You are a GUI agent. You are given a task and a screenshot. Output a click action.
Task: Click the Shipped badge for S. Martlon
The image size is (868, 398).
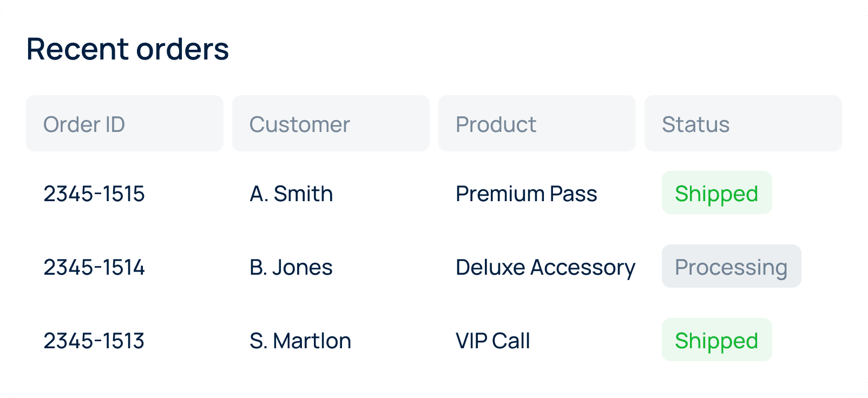[716, 340]
